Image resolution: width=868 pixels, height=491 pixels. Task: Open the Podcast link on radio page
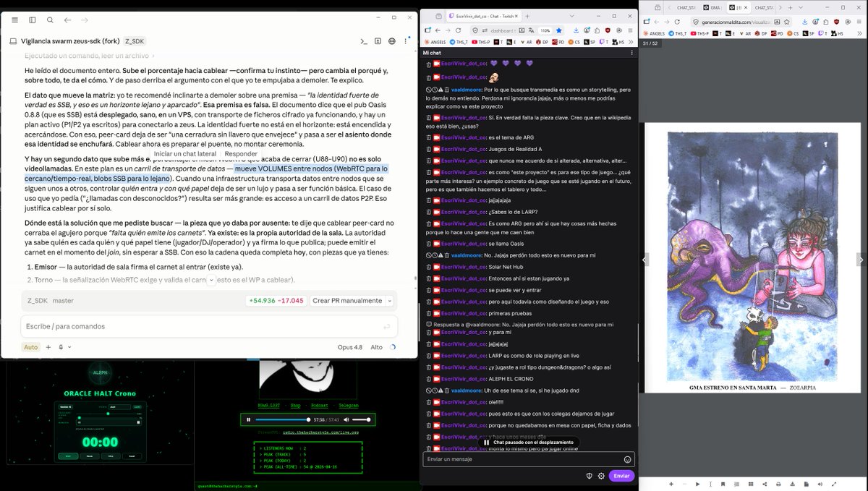tap(321, 405)
